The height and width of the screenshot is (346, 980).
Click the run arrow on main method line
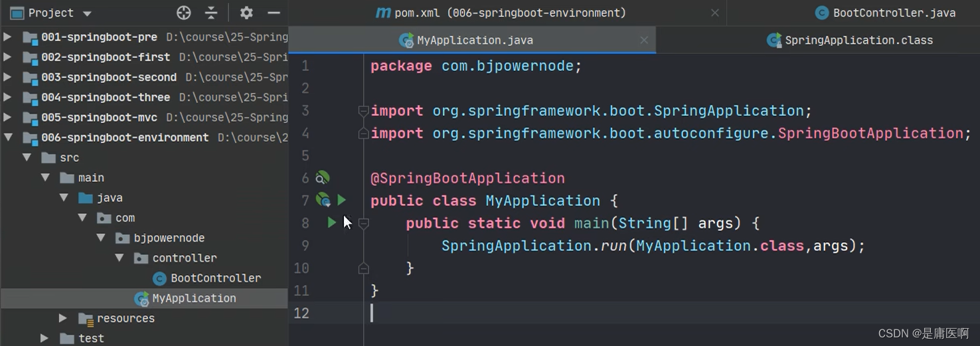[x=331, y=222]
